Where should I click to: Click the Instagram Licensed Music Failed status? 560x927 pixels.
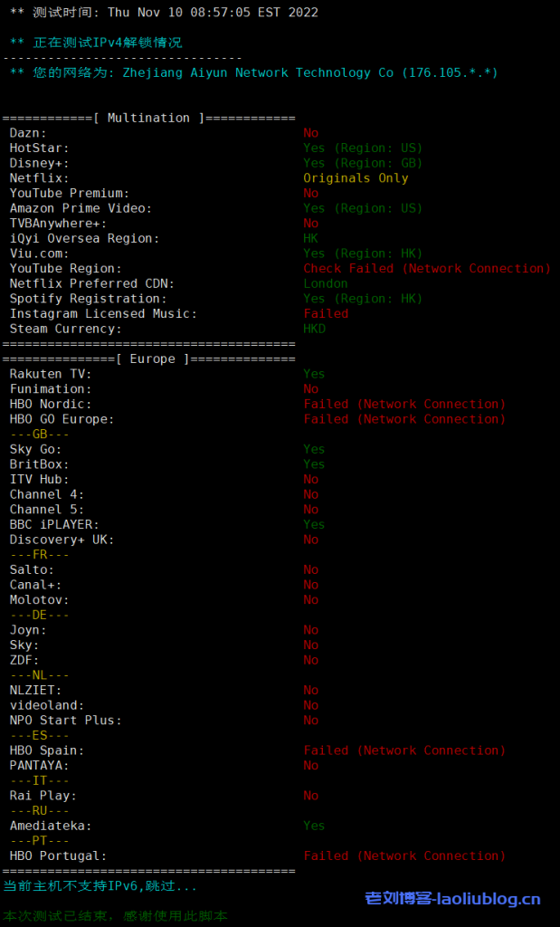pos(326,314)
